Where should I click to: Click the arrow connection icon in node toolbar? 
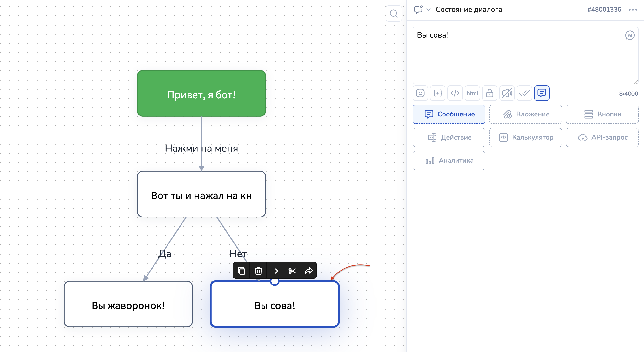click(x=275, y=271)
